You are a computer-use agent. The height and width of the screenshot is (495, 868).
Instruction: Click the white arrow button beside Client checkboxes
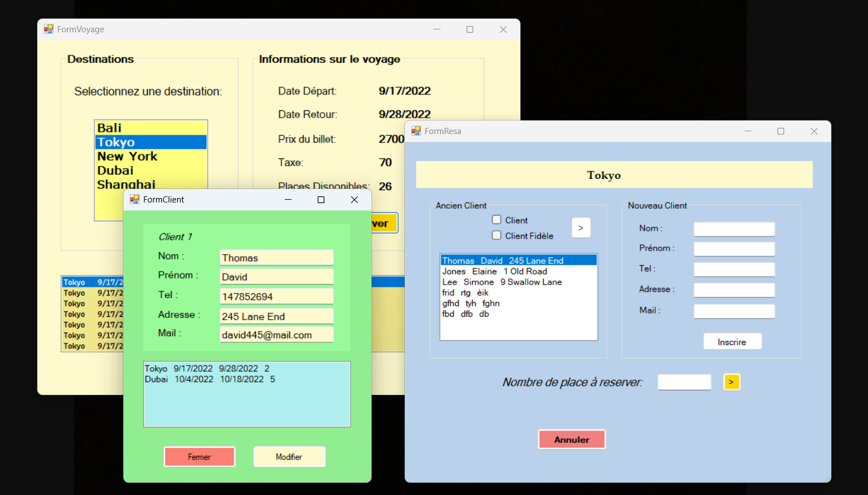tap(580, 228)
